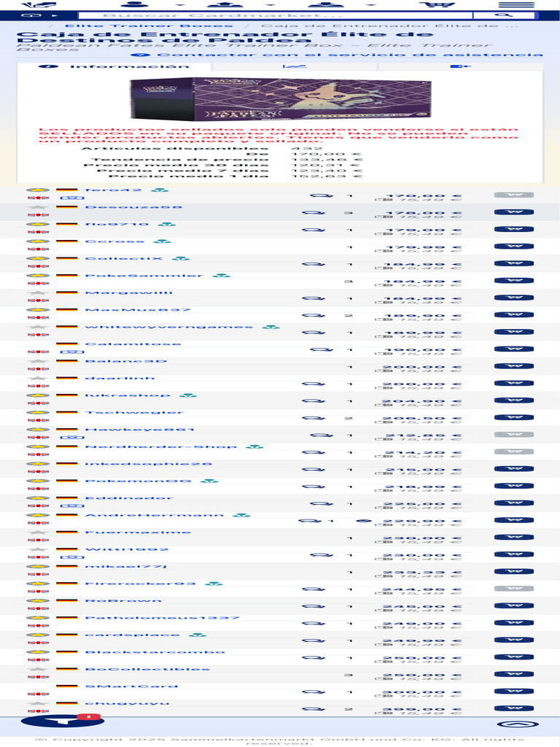Add SMartCard's 300,00 € offer to cart
The width and height of the screenshot is (560, 747).
click(514, 692)
